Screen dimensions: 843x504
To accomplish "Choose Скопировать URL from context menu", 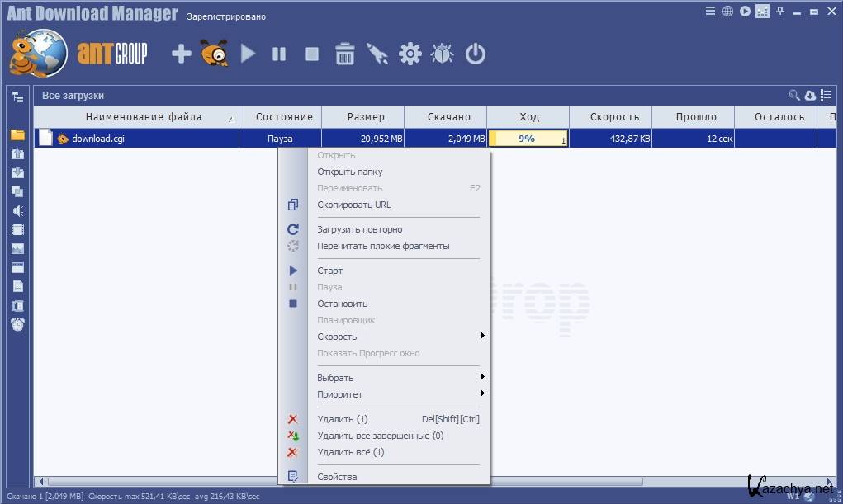I will 354,205.
